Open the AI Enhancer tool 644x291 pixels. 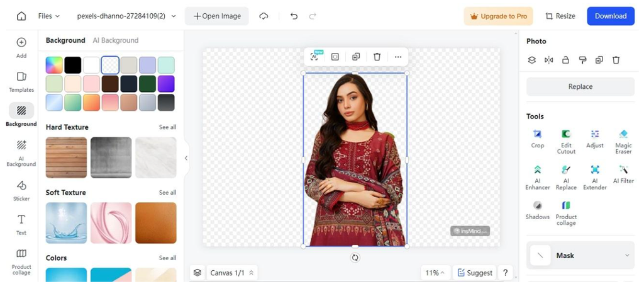coord(537,178)
